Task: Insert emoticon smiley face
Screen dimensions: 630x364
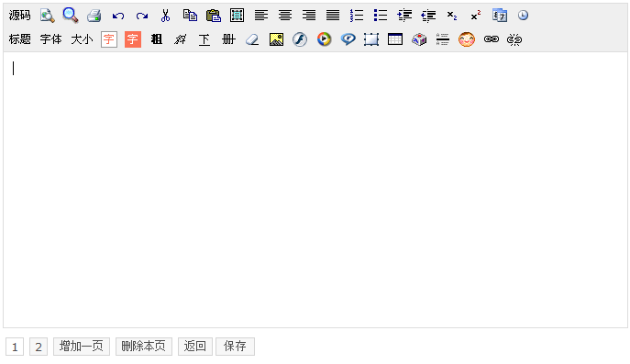Action: [x=467, y=39]
